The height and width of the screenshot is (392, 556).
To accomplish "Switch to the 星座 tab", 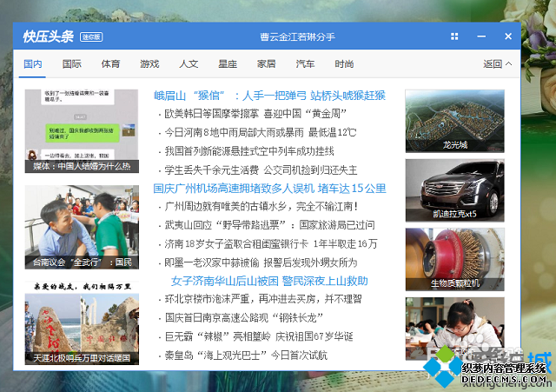I will pyautogui.click(x=228, y=64).
